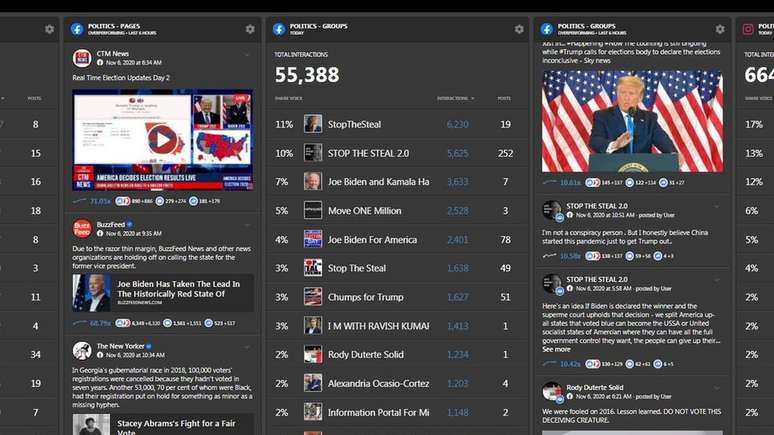Click 71.01x overperforming score on CTM News post
The height and width of the screenshot is (435, 774).
100,201
